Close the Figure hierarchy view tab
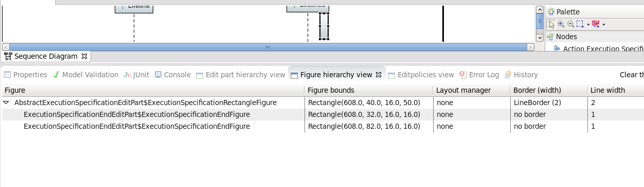The width and height of the screenshot is (644, 187). coord(379,75)
